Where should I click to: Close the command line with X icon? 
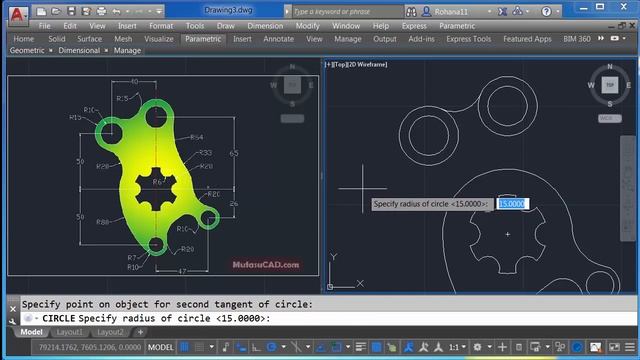pos(13,309)
